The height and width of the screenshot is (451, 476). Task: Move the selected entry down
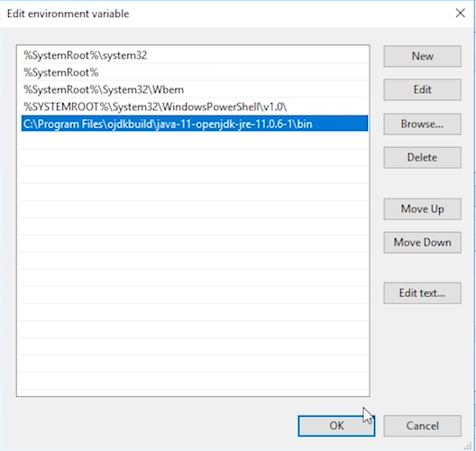click(422, 243)
